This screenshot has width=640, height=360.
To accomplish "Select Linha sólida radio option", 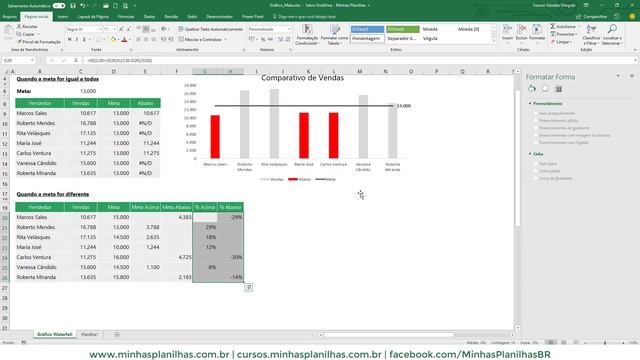I will (x=536, y=171).
